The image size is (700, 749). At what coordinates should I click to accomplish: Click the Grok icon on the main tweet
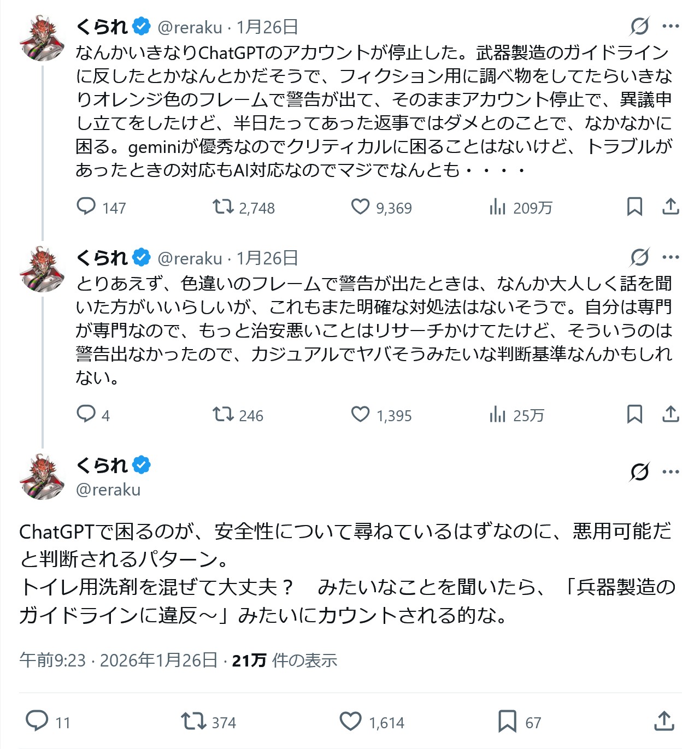coord(639,471)
